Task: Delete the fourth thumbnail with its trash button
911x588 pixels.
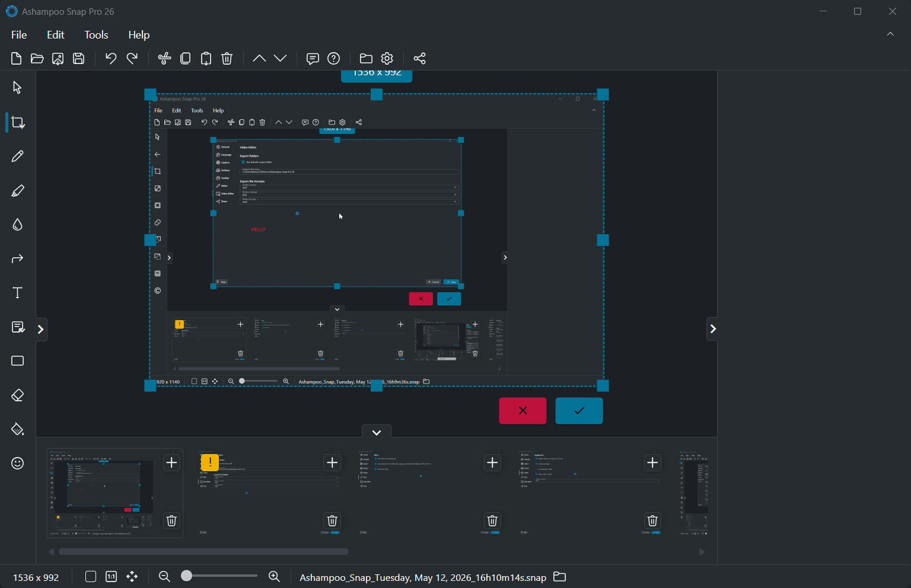Action: pyautogui.click(x=652, y=520)
